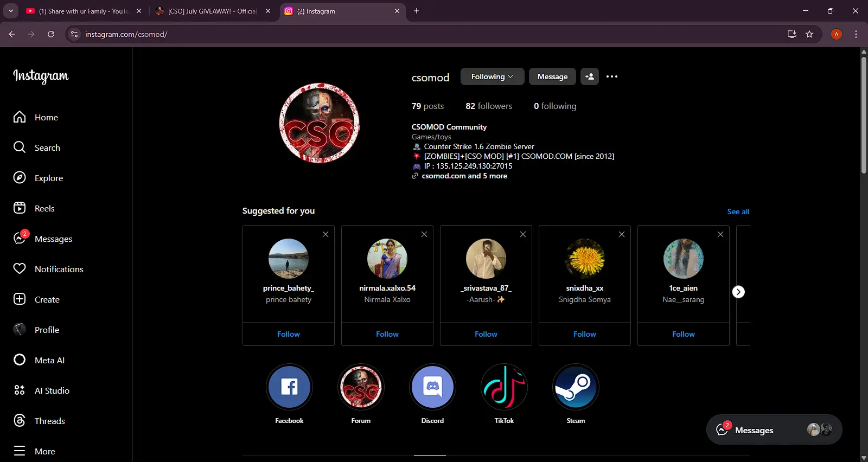Show next suggested accounts with arrow
The image size is (868, 462).
click(x=738, y=292)
